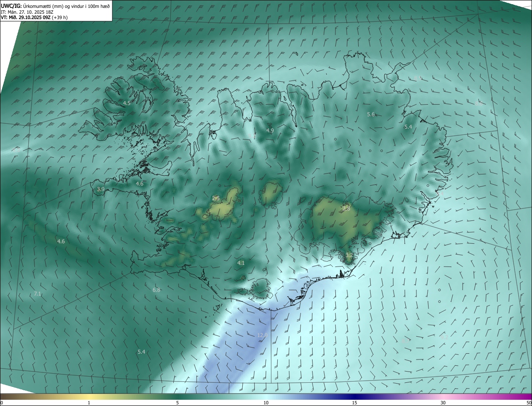Pick the yellow segment near legend value 1

pos(89,396)
